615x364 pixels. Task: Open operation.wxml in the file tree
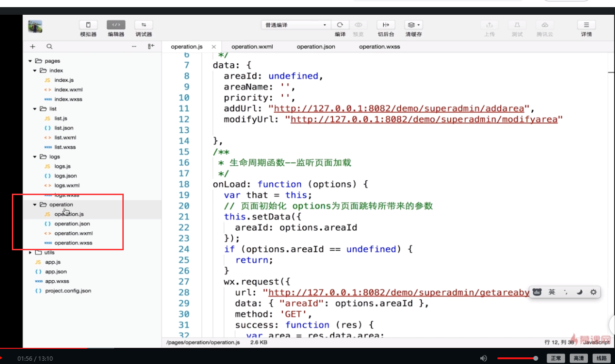[x=73, y=233]
